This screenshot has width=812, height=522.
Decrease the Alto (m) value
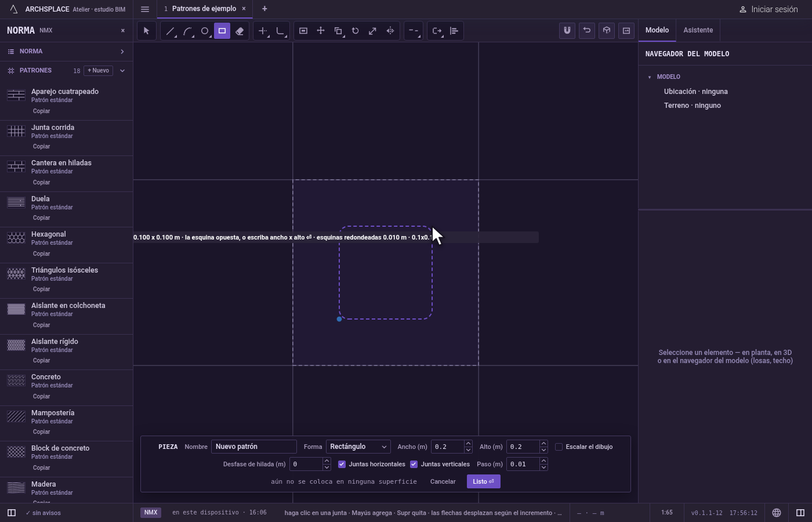pyautogui.click(x=543, y=450)
